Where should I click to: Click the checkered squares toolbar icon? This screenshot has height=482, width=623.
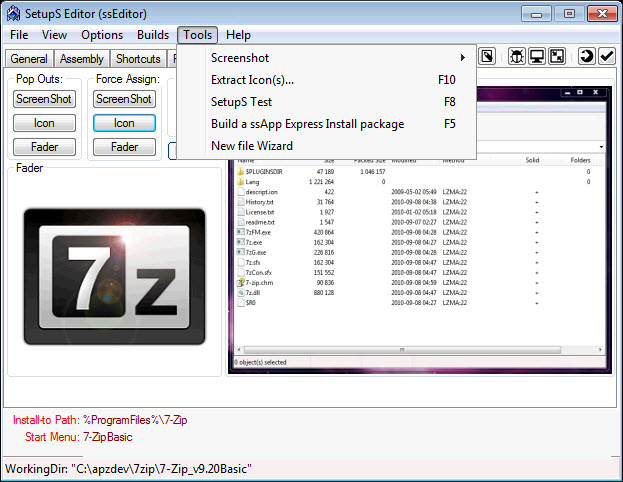tap(557, 56)
